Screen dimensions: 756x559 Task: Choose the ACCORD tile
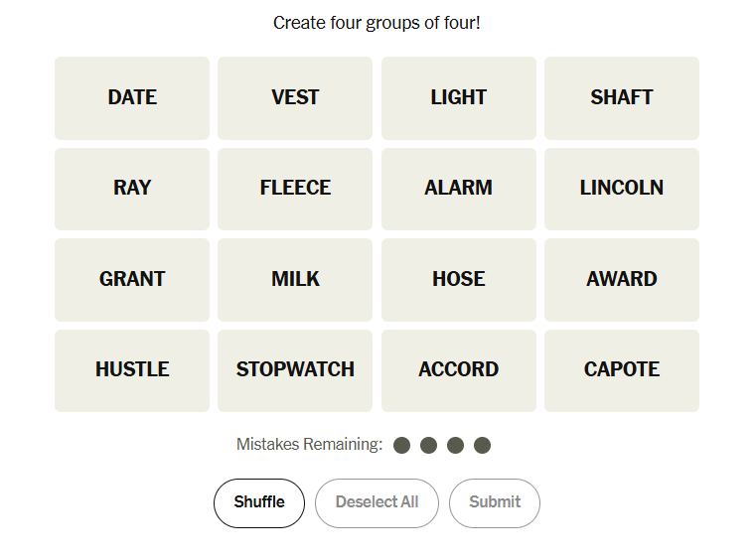pos(458,370)
